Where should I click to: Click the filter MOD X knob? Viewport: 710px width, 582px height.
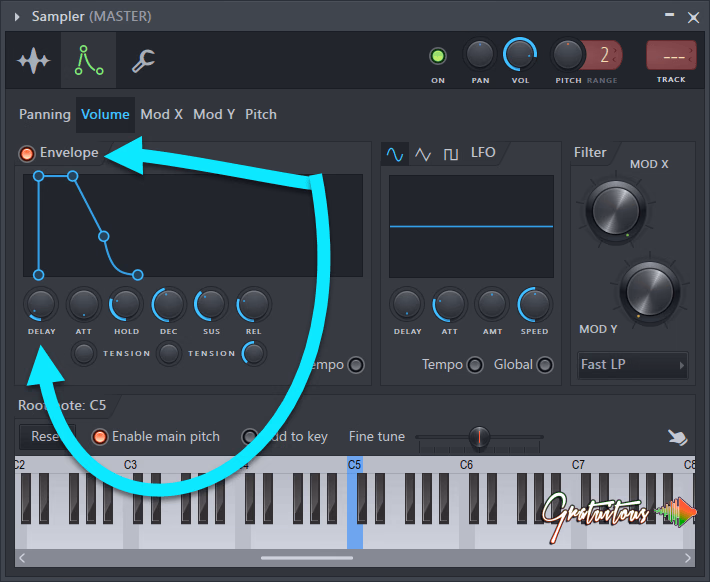click(616, 211)
